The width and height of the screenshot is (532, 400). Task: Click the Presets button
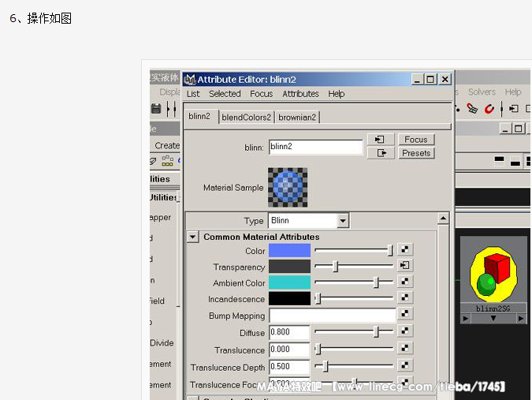coord(416,153)
